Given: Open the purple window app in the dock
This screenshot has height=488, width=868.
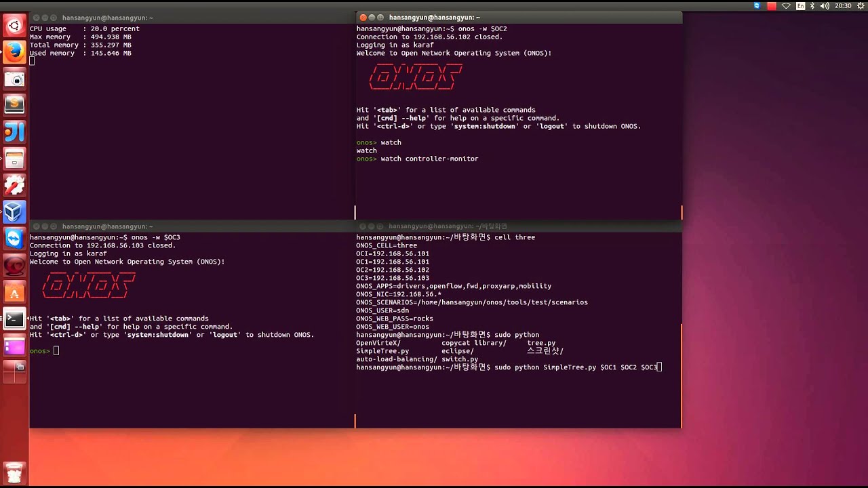Looking at the screenshot, I should (14, 346).
